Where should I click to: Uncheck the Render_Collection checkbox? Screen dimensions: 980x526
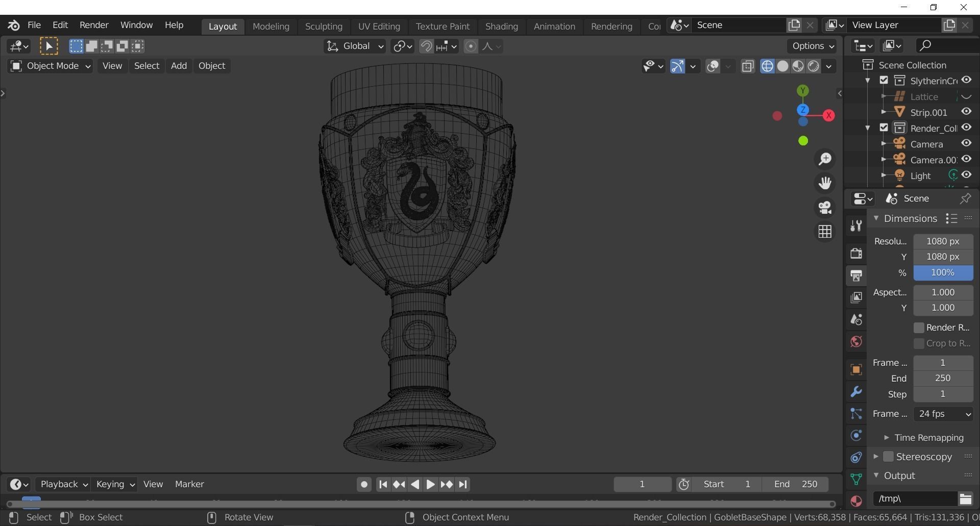tap(884, 128)
